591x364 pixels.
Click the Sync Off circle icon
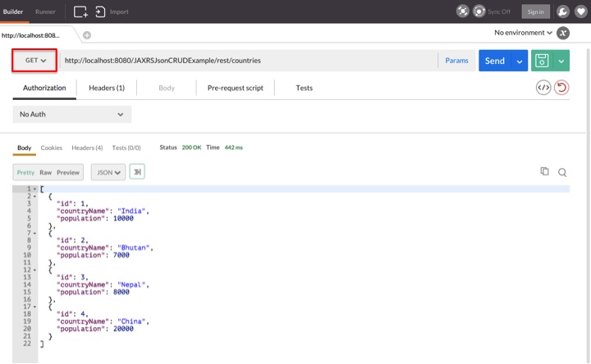pyautogui.click(x=479, y=11)
